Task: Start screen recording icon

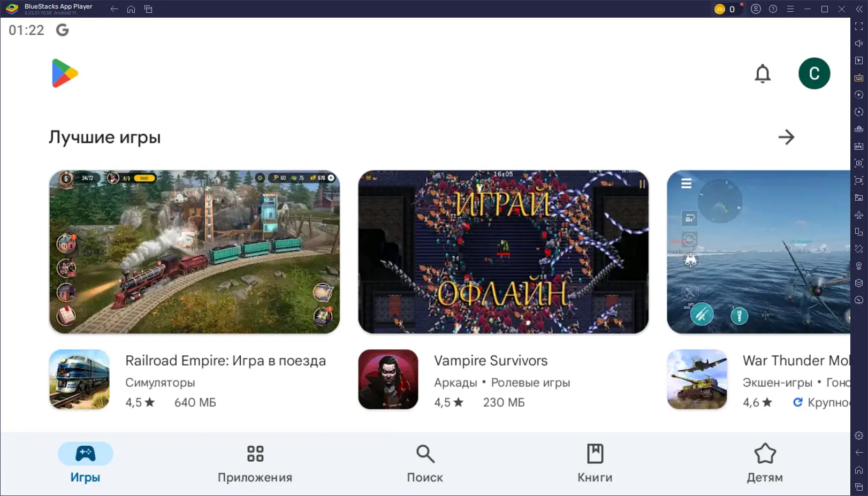Action: tap(859, 180)
